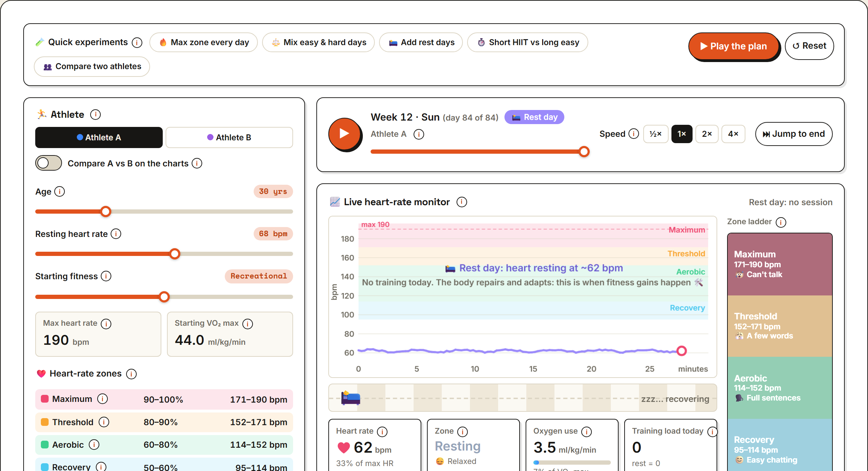
Task: Open Zone ladder info icon
Action: 781,222
